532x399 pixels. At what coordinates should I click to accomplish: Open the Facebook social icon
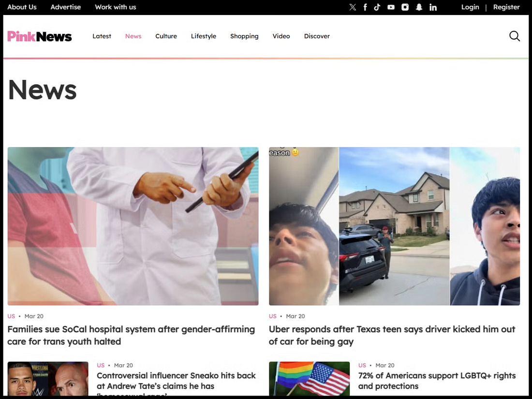[x=365, y=7]
